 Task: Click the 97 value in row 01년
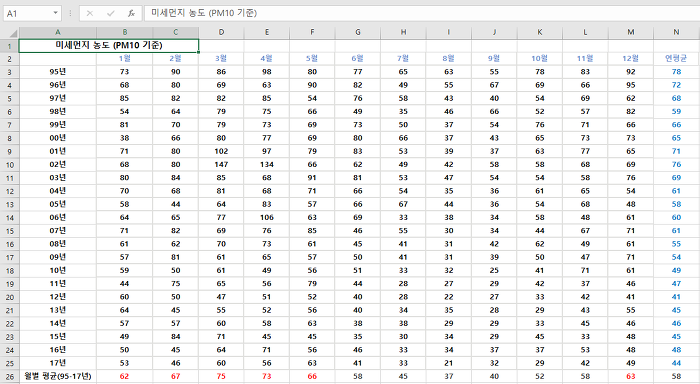pyautogui.click(x=267, y=151)
